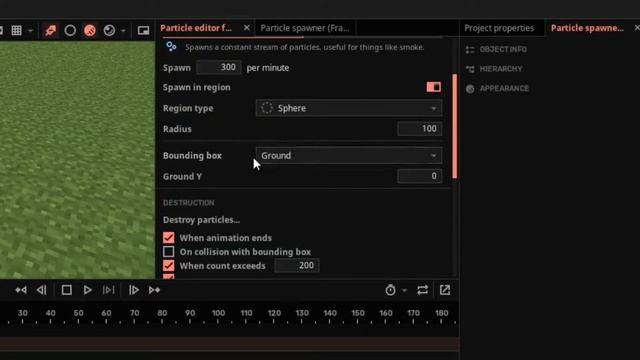Open the Region type Sphere dropdown
This screenshot has height=360, width=640.
pyautogui.click(x=349, y=108)
